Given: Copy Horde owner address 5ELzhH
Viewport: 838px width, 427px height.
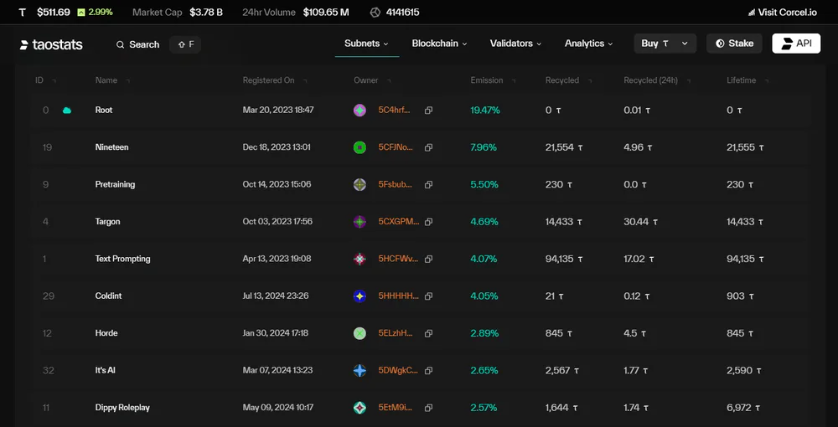Looking at the screenshot, I should pos(428,333).
